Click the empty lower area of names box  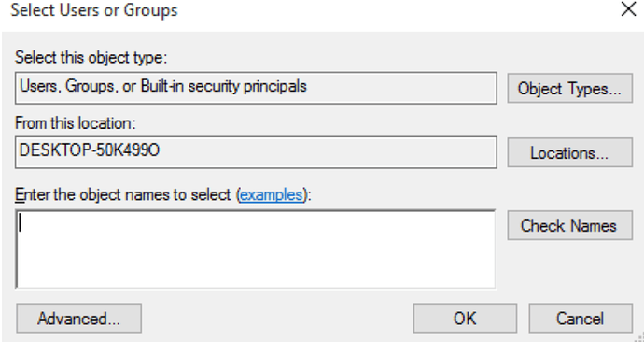click(x=256, y=267)
